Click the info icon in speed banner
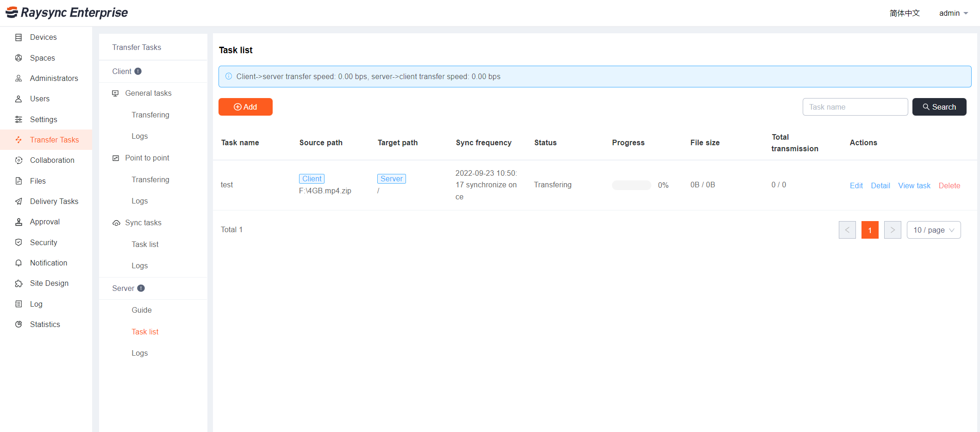 229,76
